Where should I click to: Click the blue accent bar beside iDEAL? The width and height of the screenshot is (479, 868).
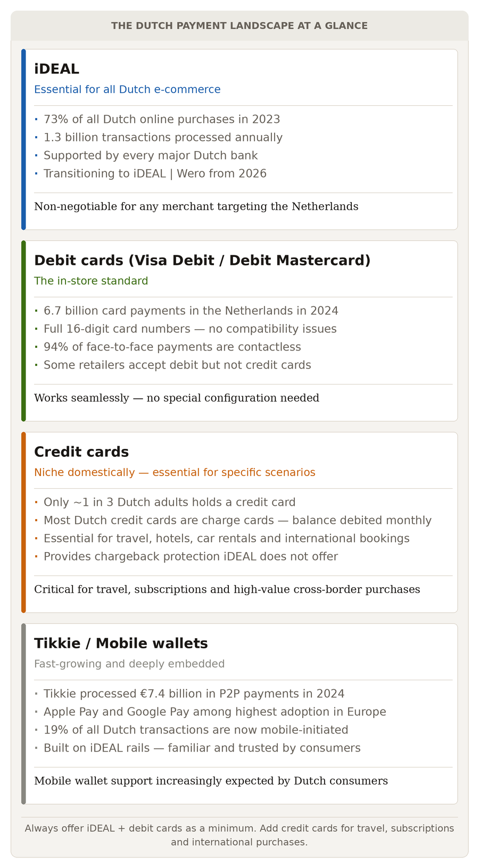pos(23,139)
